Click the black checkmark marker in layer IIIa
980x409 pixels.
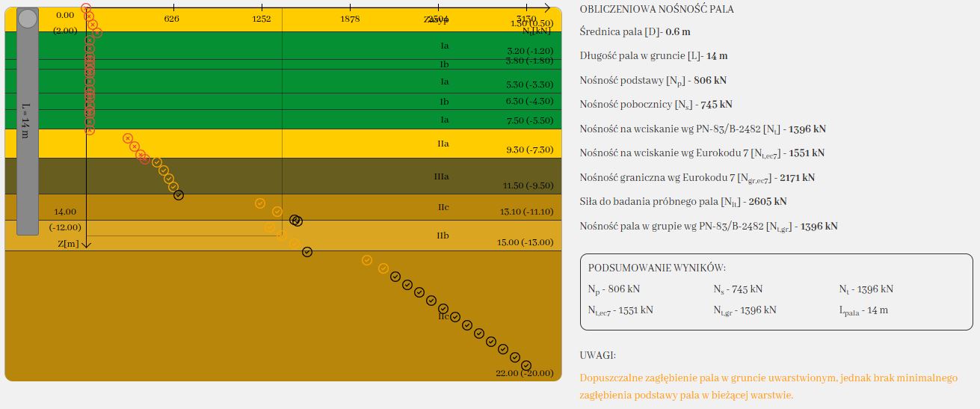179,195
